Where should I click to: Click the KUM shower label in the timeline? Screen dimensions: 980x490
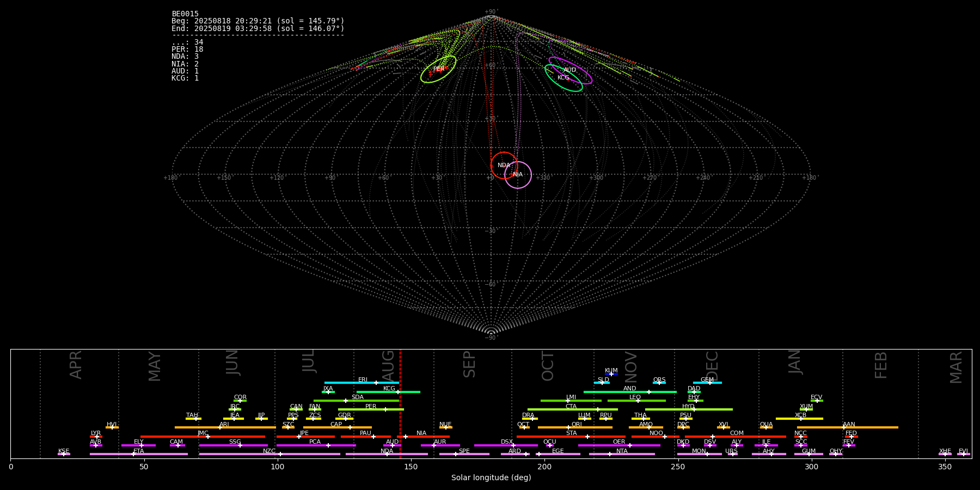point(611,371)
